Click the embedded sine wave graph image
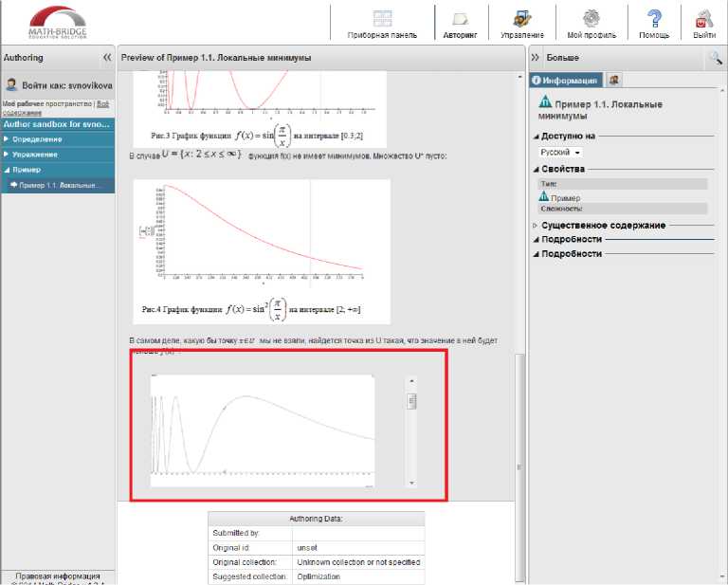Viewport: 728px width, 585px height. coord(263,431)
